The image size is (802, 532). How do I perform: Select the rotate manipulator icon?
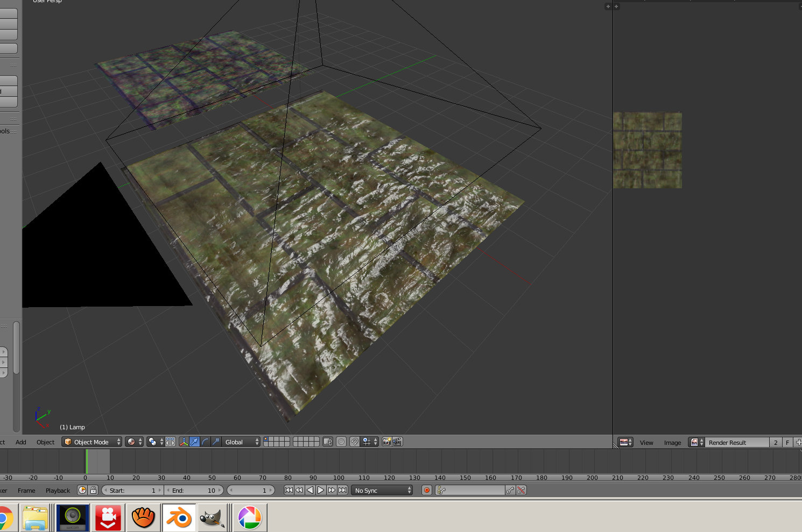[205, 442]
